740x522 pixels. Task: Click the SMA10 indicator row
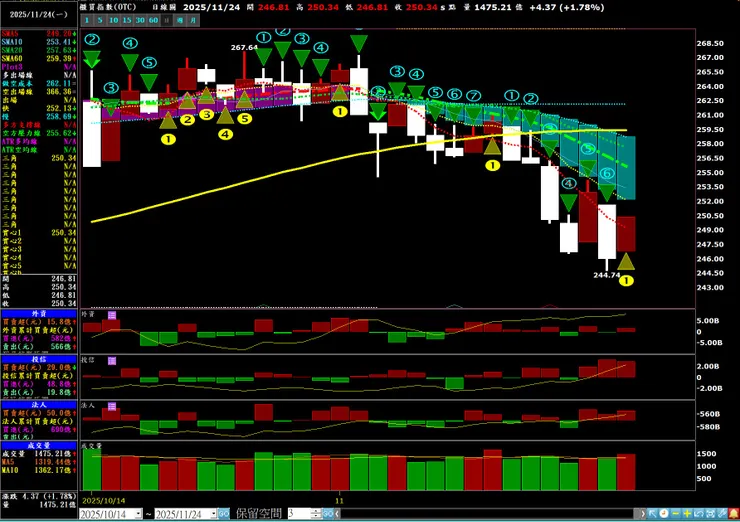39,42
